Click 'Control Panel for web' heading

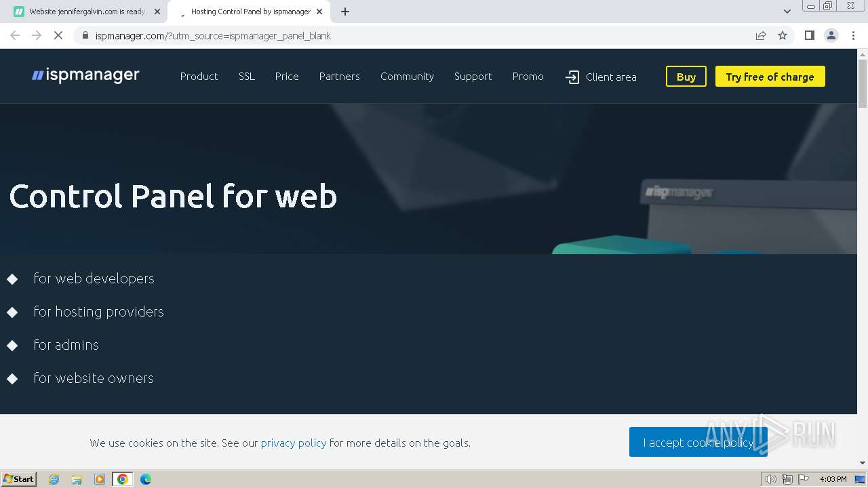tap(173, 196)
